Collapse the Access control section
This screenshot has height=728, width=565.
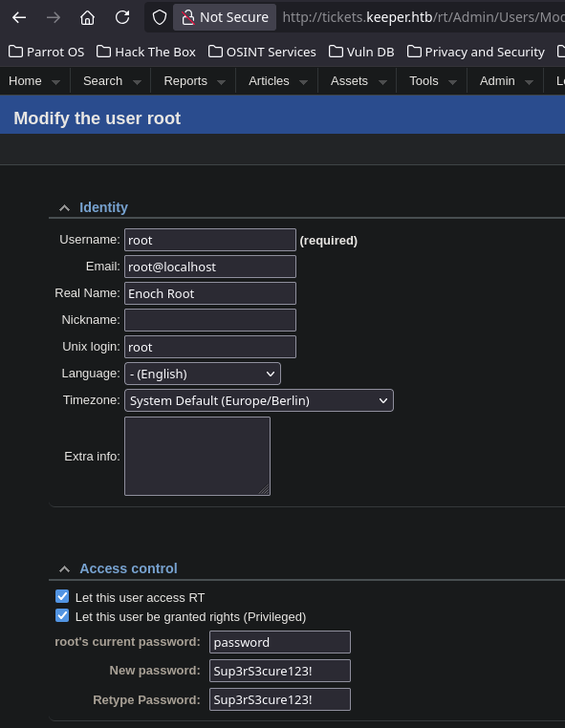point(65,568)
